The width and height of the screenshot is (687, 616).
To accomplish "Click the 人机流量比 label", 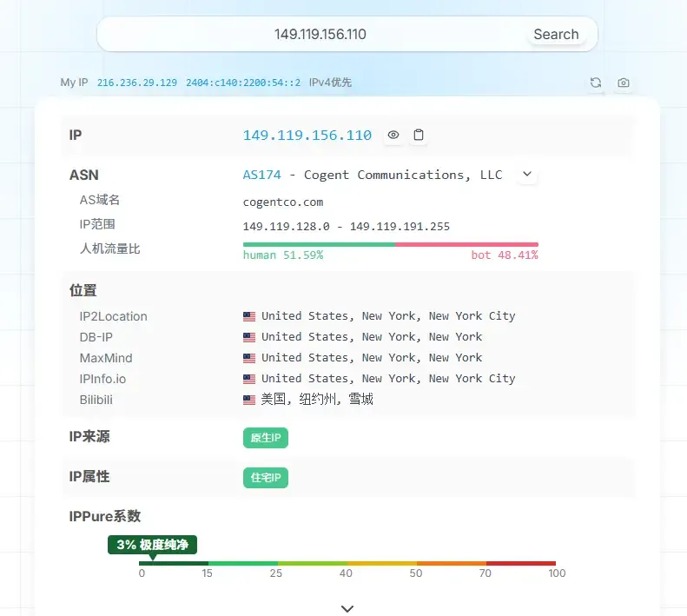I will (109, 248).
